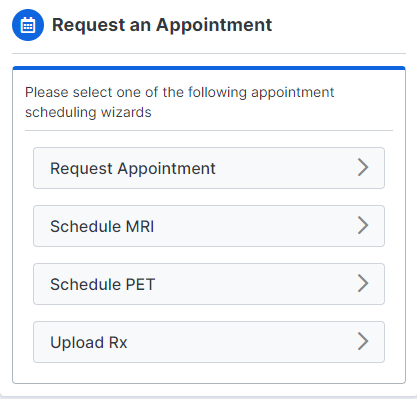
Task: Click the 'Please select one' instruction text
Action: (x=179, y=102)
